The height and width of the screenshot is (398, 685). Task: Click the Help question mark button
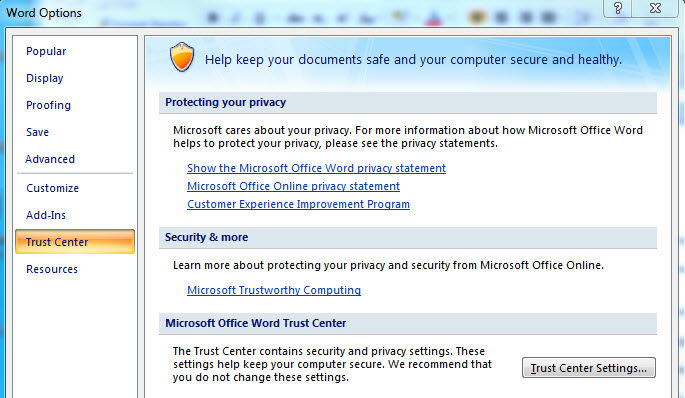click(x=617, y=8)
